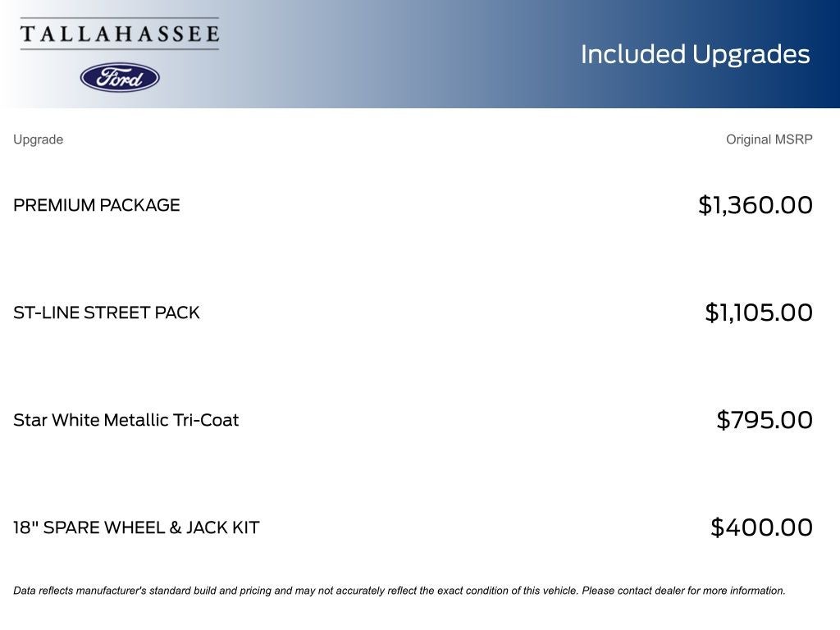Click 'Please contact dealer for more information'
The image size is (840, 630).
[x=683, y=591]
